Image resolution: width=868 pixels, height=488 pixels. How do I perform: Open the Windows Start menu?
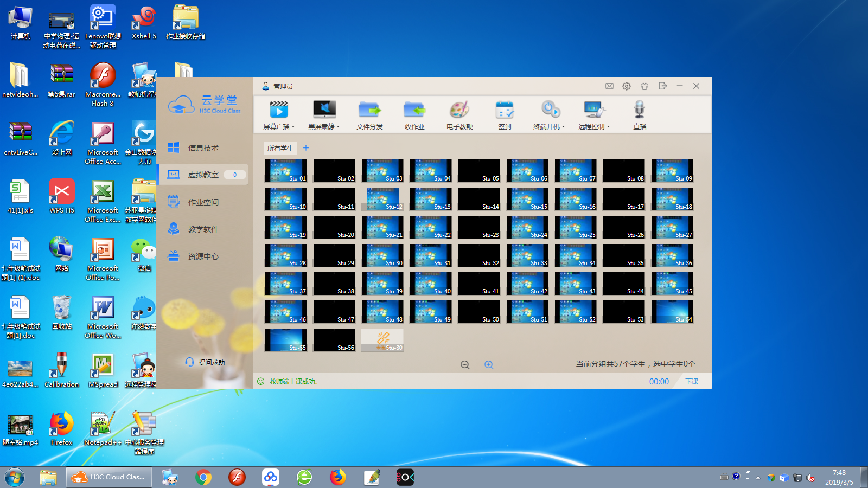(x=15, y=477)
